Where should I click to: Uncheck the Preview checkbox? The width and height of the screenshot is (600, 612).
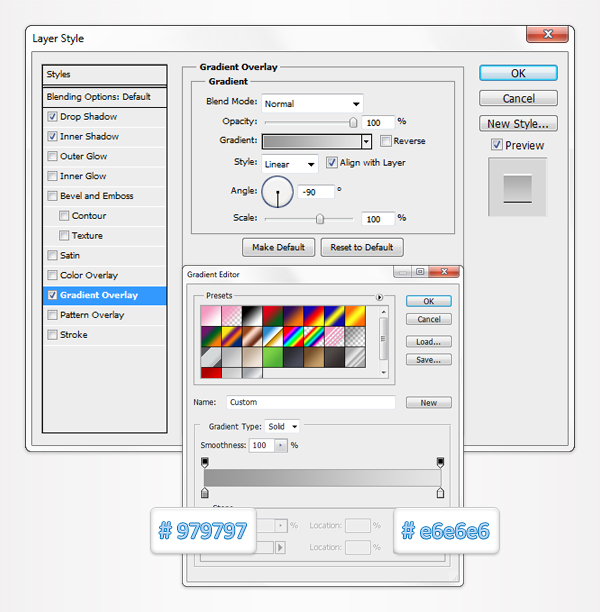point(497,145)
